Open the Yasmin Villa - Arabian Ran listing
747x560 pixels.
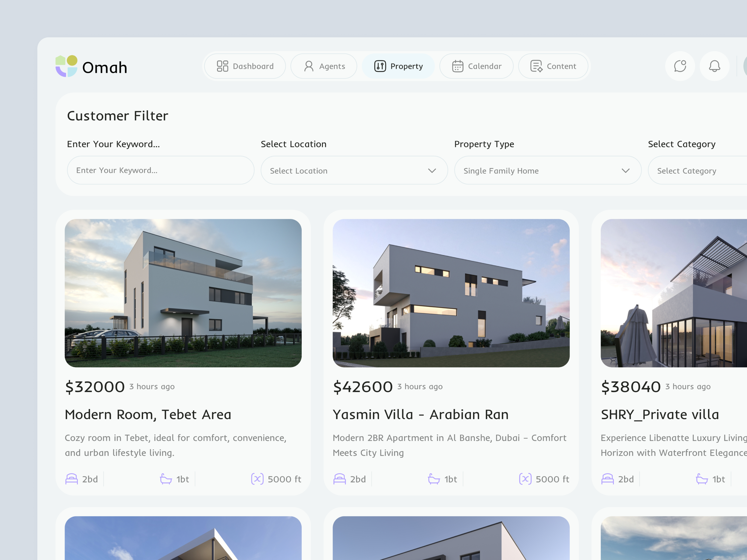pos(421,414)
